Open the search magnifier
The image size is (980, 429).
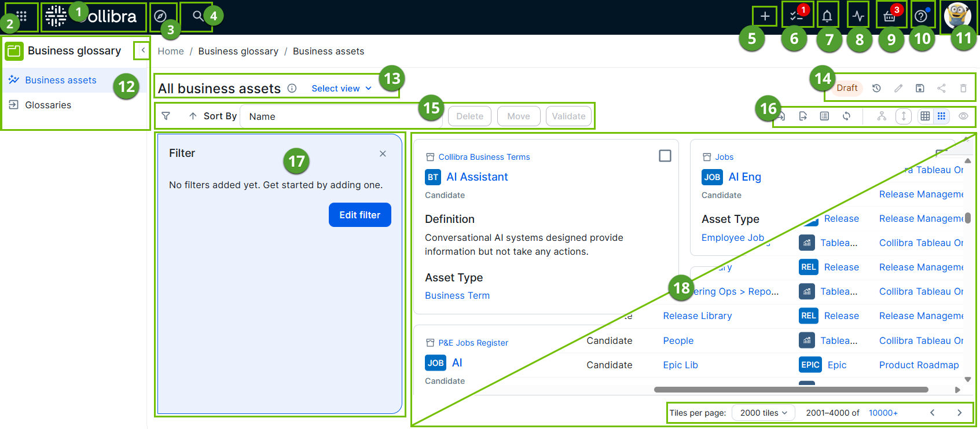point(198,16)
